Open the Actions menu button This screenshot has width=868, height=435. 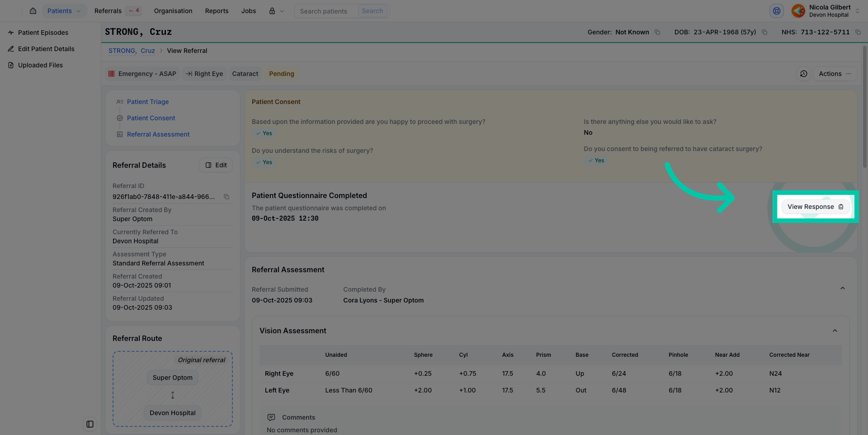click(x=835, y=74)
